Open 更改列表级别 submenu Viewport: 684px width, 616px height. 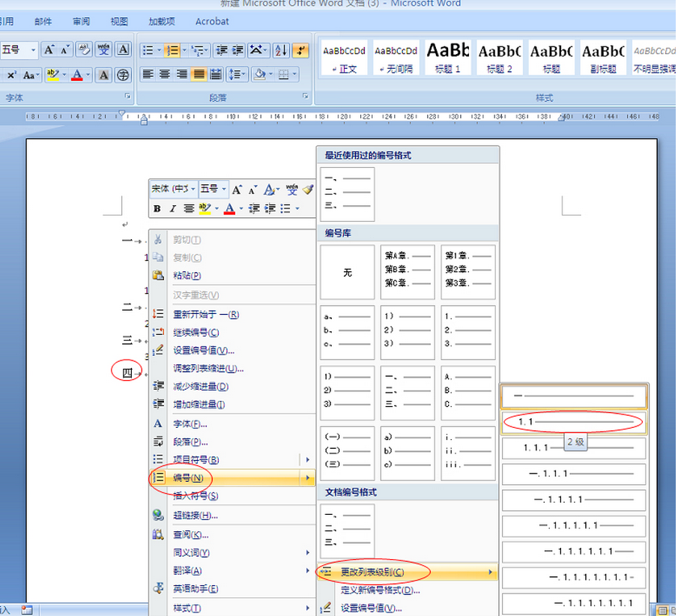point(408,572)
